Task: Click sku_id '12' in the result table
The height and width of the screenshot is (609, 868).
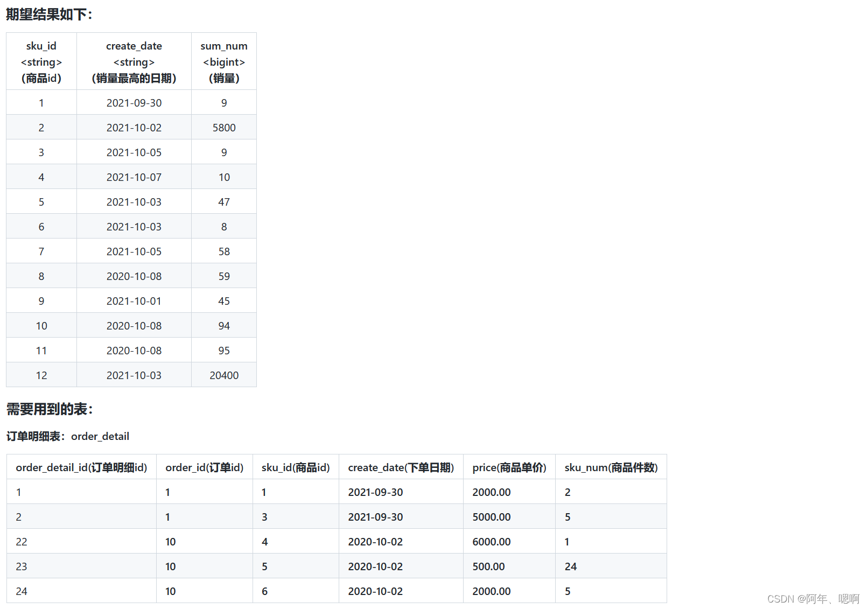Action: (41, 375)
